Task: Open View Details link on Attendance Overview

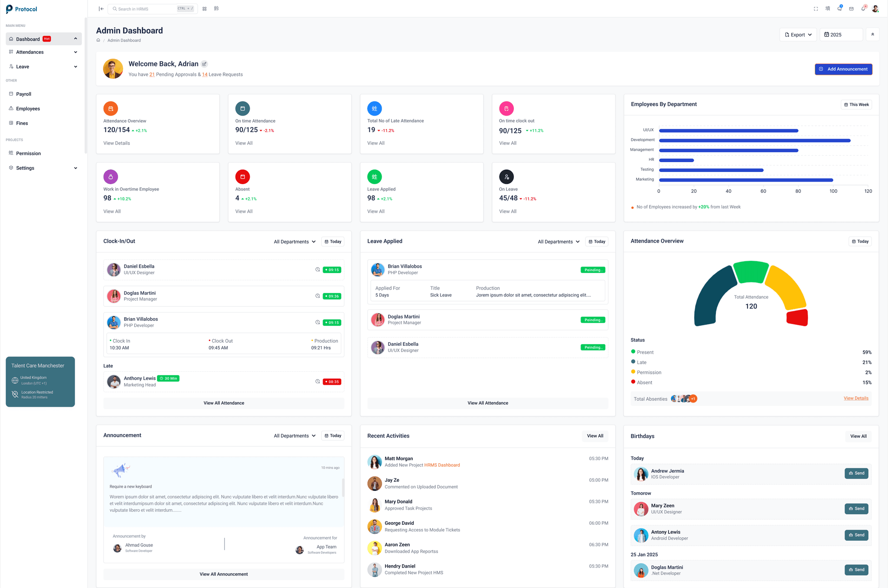Action: coord(855,398)
